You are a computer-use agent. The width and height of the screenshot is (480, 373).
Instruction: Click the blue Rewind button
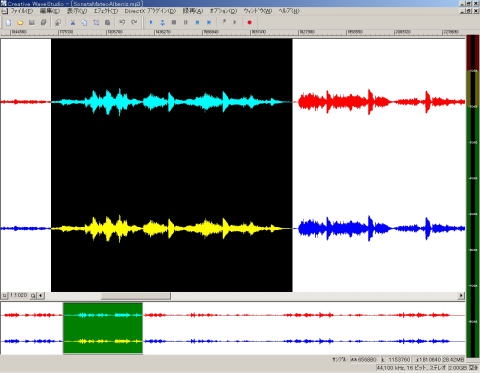pyautogui.click(x=197, y=22)
